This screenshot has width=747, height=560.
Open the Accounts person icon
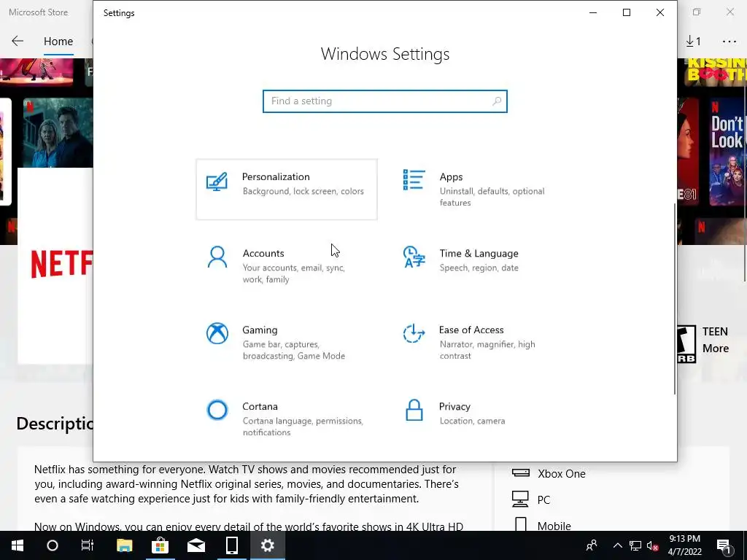pyautogui.click(x=217, y=257)
